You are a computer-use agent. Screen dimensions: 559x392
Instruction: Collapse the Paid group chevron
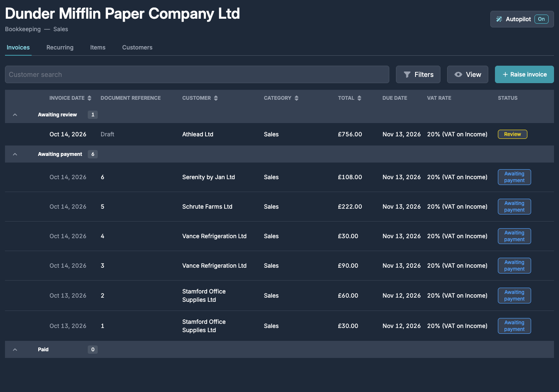(15, 350)
